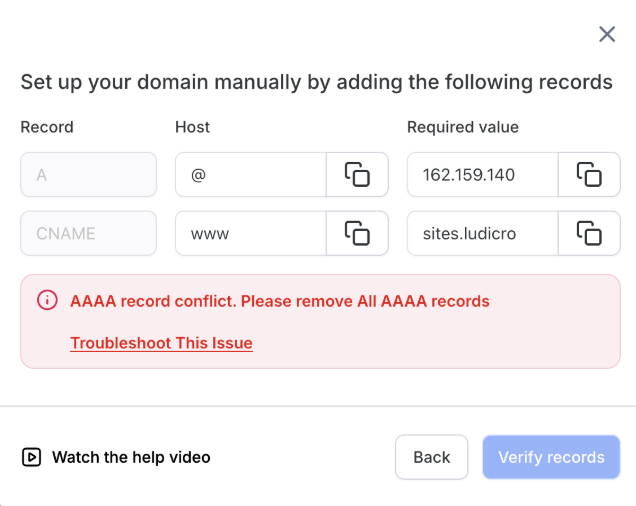Go back with the Back button
Image resolution: width=636 pixels, height=506 pixels.
click(431, 457)
